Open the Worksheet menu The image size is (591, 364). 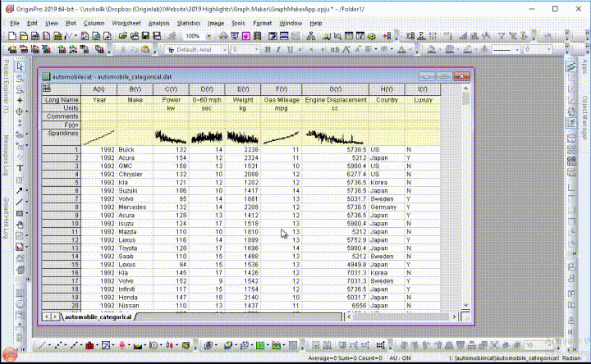coord(126,23)
